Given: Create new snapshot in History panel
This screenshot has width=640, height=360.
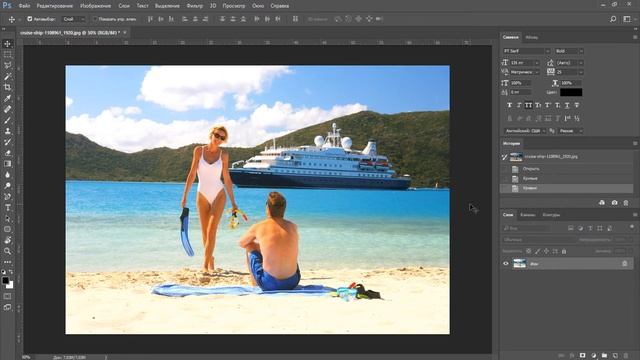Looking at the screenshot, I should point(614,202).
